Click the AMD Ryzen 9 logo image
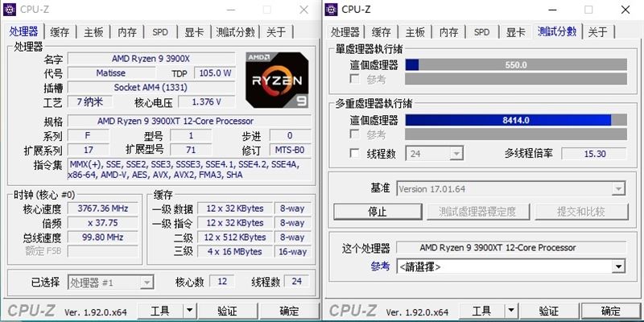 coord(277,80)
